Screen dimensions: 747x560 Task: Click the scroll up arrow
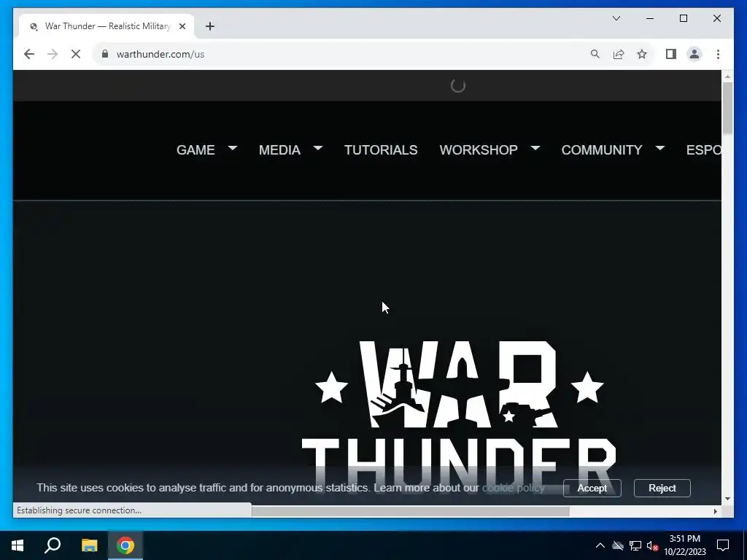click(x=727, y=76)
